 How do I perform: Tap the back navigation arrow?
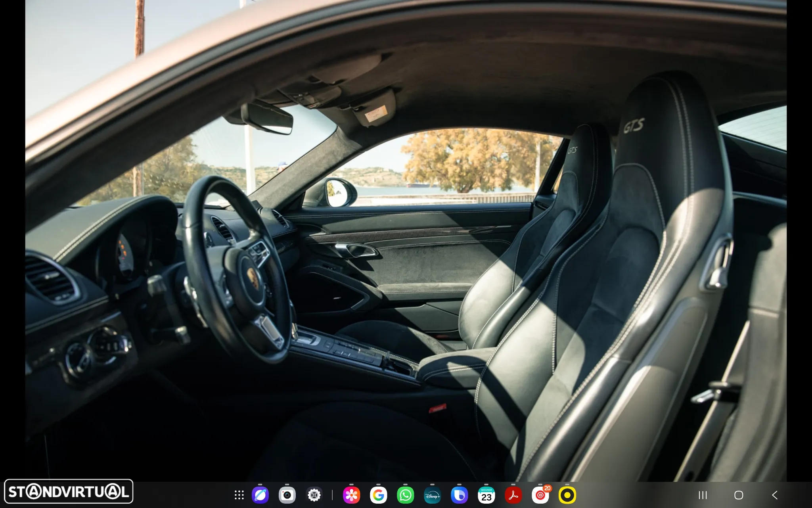775,495
